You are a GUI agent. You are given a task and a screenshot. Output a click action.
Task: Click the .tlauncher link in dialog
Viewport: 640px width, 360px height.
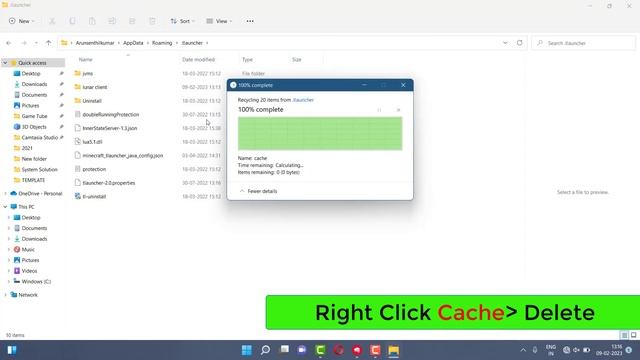(x=303, y=100)
